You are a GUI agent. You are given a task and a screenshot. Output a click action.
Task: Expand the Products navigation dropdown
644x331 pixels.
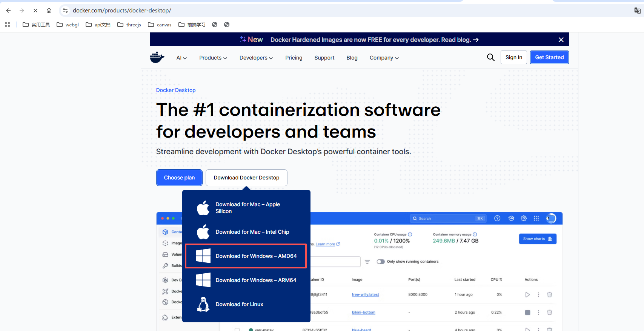tap(213, 58)
